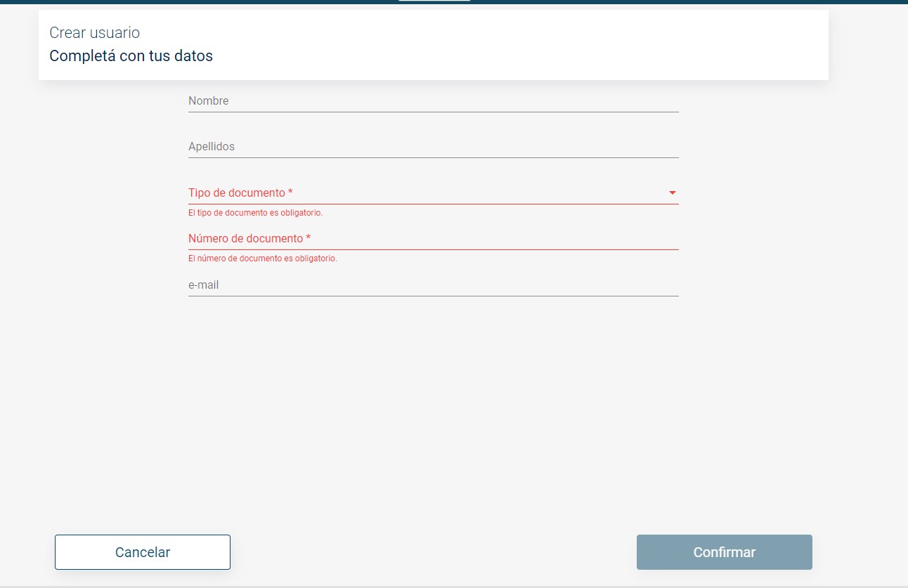Click the Completá con tus datos subtitle
Screen dimensions: 908x588
coord(131,56)
